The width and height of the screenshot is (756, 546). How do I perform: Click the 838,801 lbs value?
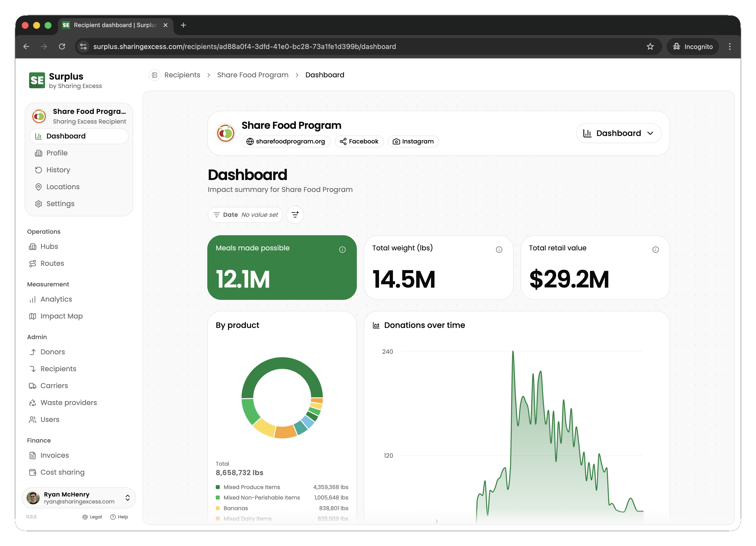coord(333,508)
